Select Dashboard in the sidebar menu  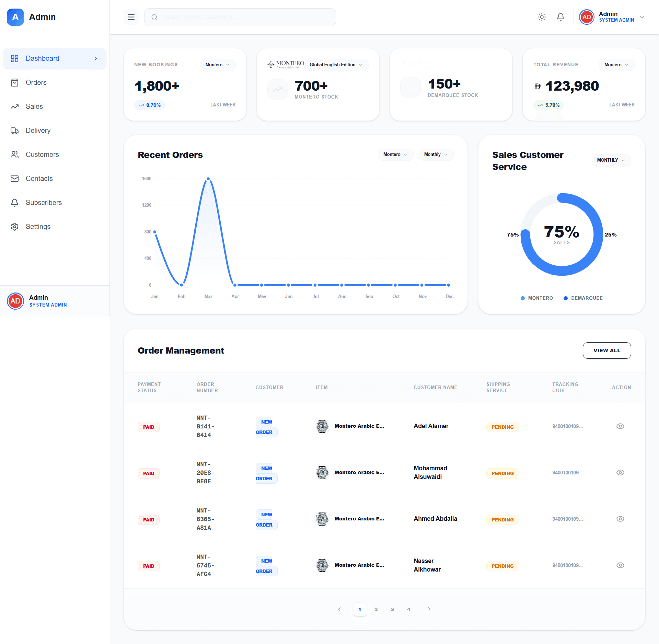42,58
